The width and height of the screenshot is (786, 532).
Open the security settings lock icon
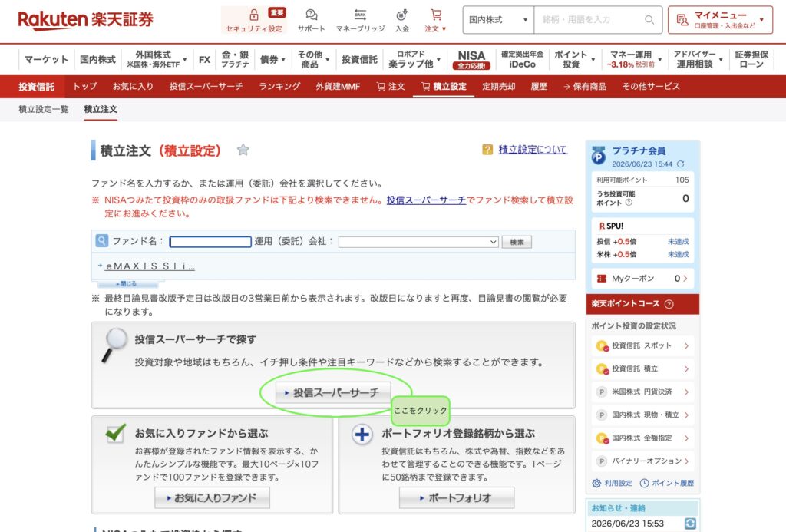coord(254,15)
